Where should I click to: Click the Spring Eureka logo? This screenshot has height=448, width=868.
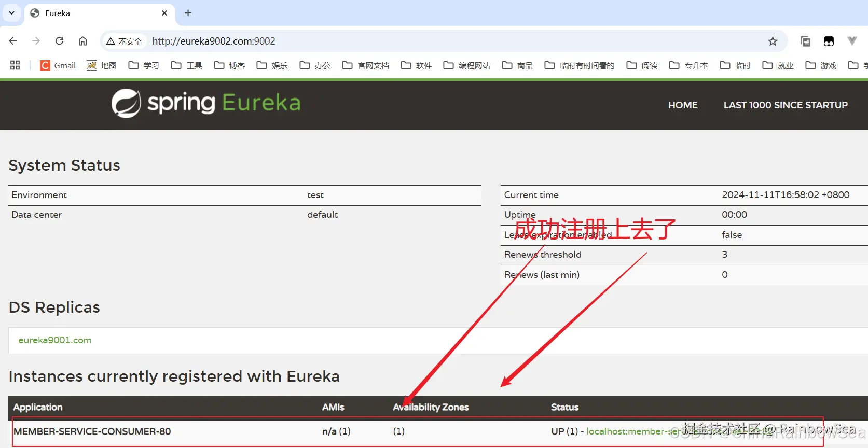click(x=206, y=103)
